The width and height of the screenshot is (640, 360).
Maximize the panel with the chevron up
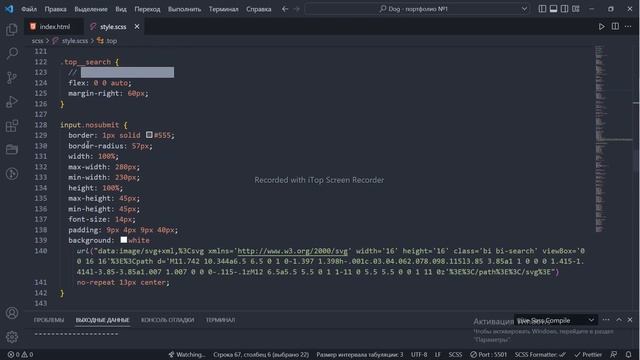coord(619,320)
